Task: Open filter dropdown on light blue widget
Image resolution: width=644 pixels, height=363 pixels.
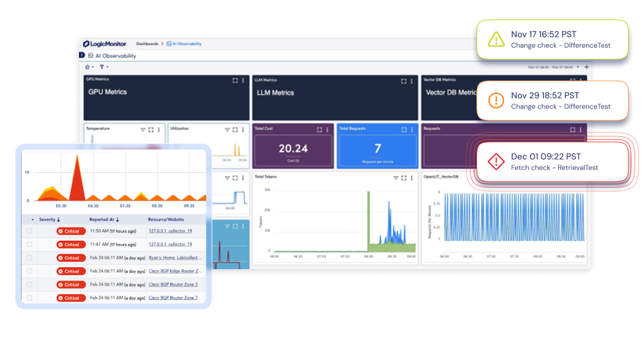Action: 227,226
